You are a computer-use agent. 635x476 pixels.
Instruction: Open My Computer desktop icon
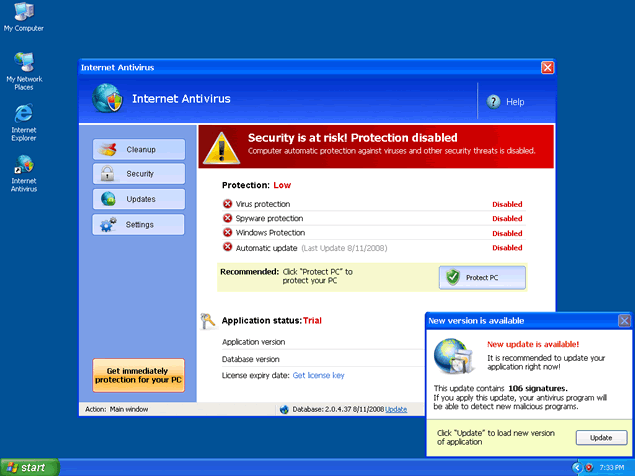(23, 14)
